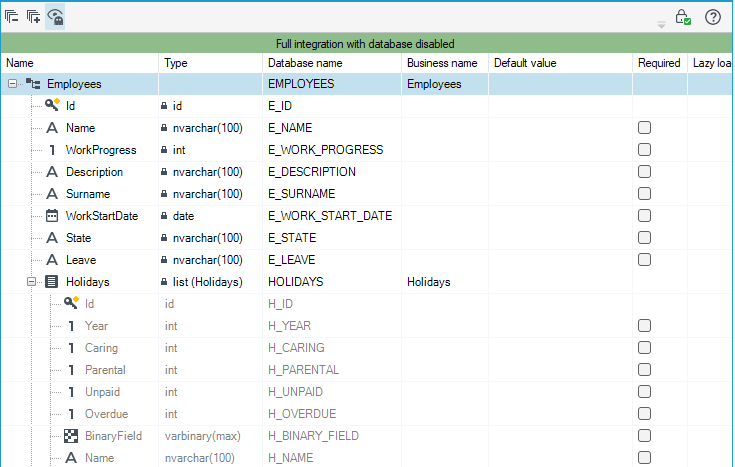Select the Surname field row
Image resolution: width=735 pixels, height=467 pixels.
367,194
